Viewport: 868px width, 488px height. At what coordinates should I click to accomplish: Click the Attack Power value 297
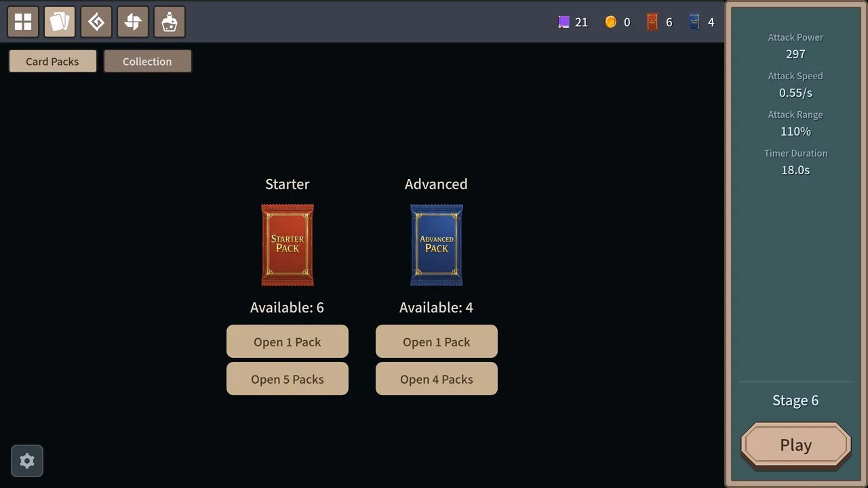coord(795,54)
